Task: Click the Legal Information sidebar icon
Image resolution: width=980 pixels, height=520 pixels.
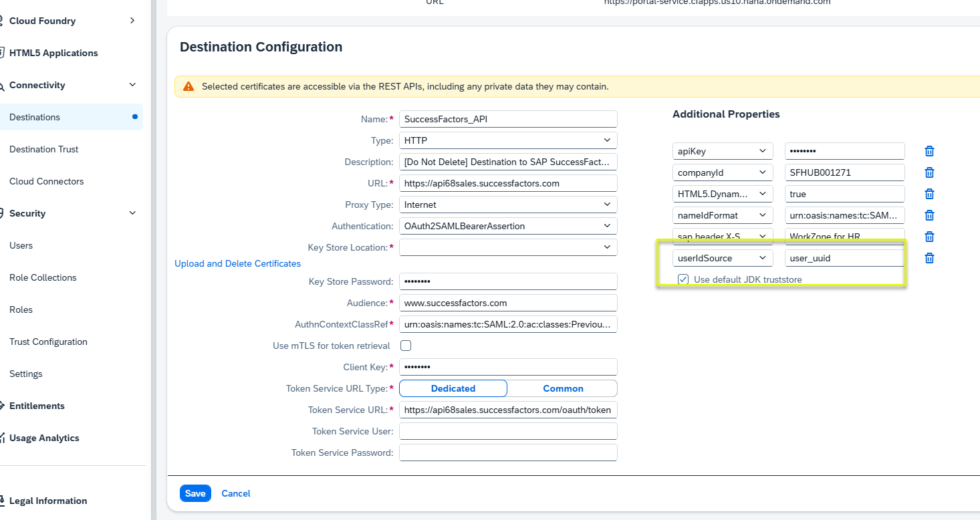Action: (x=2, y=501)
